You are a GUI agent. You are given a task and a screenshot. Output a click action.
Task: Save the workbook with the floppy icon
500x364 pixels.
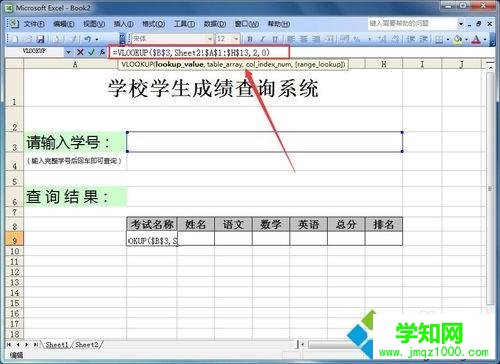point(41,39)
